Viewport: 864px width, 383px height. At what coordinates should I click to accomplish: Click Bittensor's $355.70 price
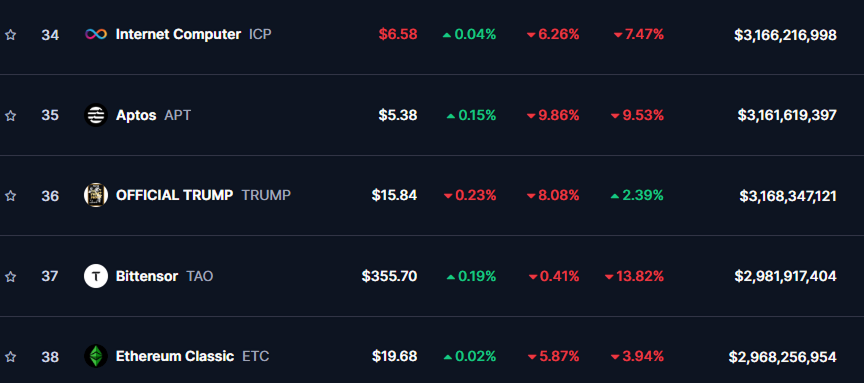point(390,276)
